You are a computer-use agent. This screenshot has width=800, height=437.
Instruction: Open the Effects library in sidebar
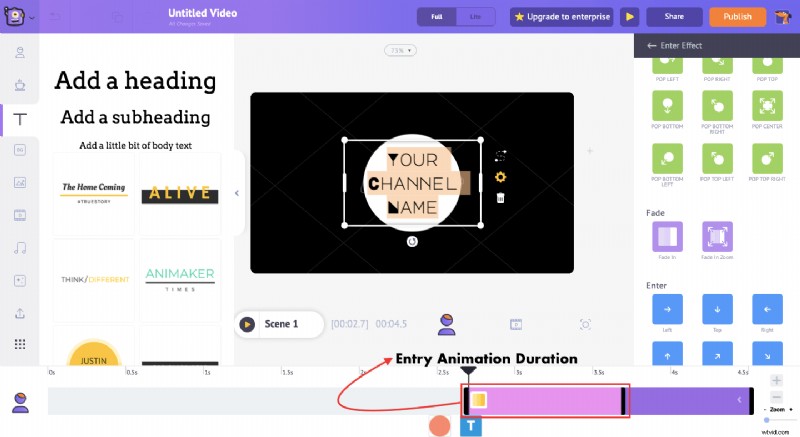[20, 280]
